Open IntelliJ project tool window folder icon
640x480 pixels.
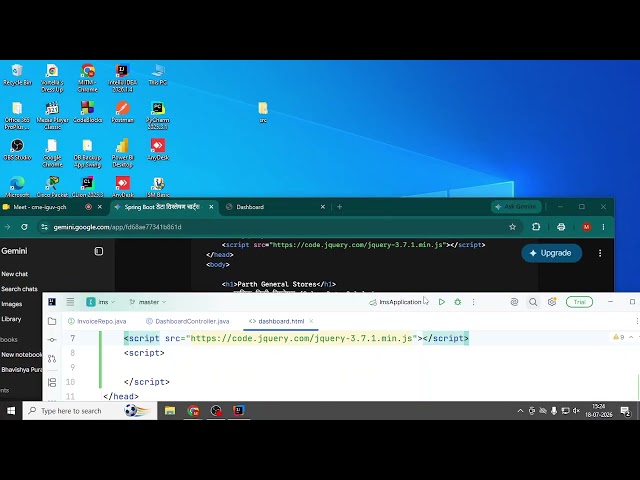click(52, 321)
